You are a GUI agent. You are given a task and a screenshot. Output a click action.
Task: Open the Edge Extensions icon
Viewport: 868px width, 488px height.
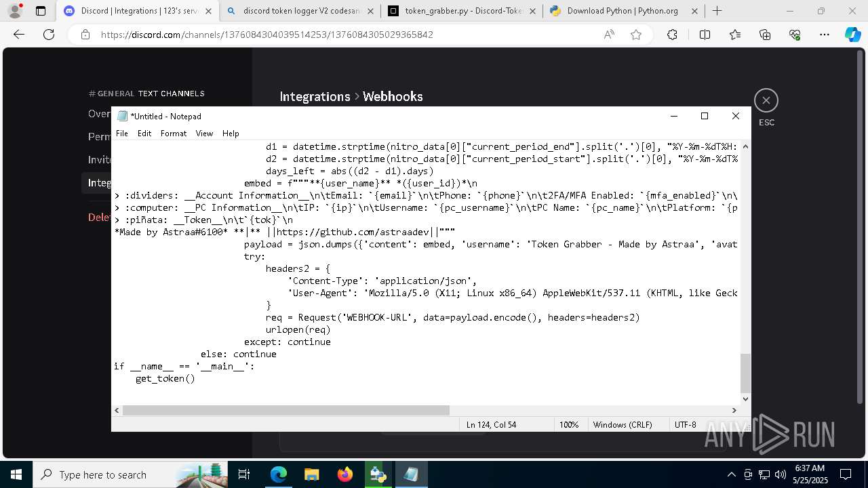[672, 35]
